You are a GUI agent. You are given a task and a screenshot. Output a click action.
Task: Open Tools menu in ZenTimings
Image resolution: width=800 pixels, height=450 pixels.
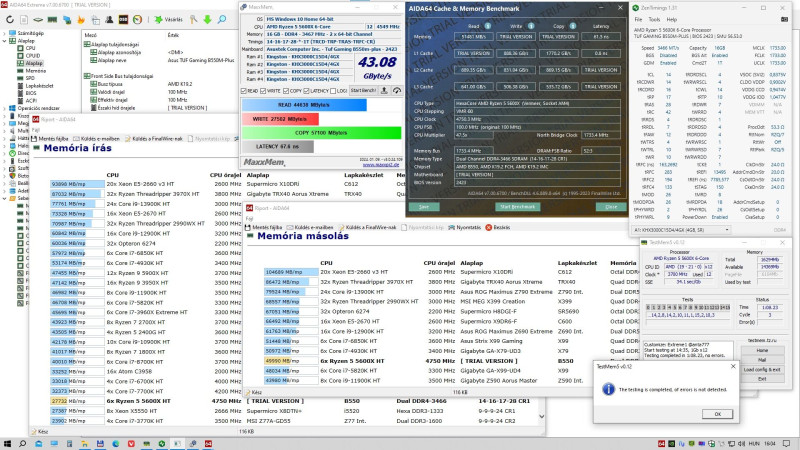655,19
